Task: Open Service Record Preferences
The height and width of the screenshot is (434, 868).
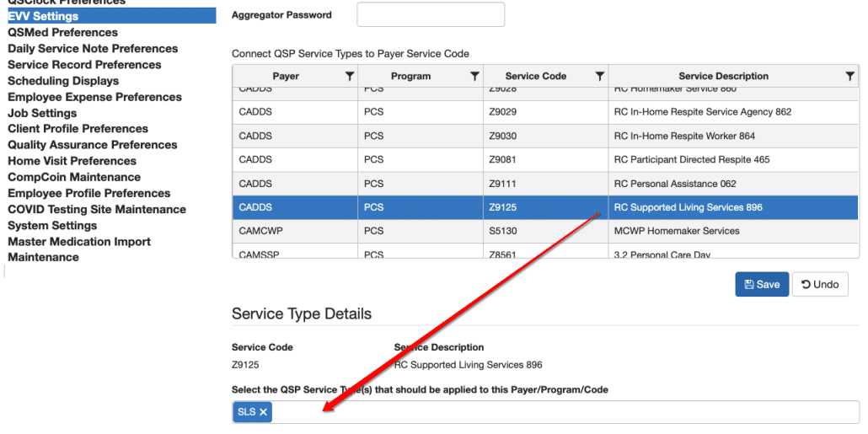Action: [85, 65]
